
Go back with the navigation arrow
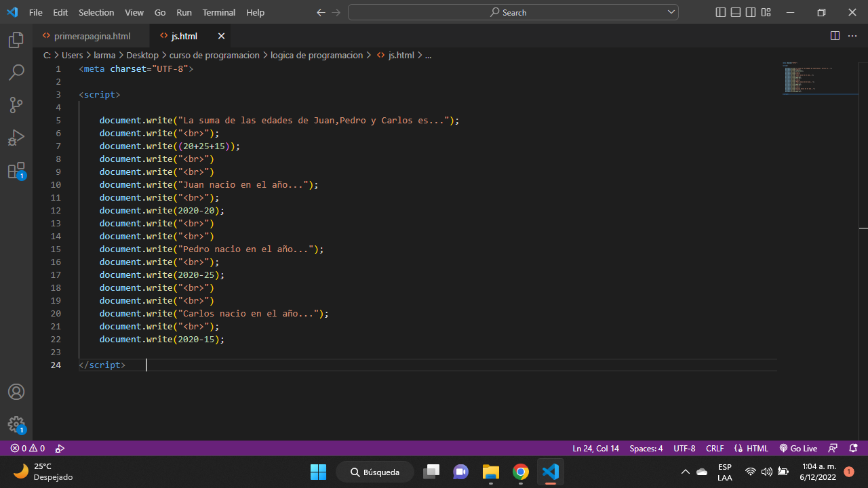click(x=321, y=12)
